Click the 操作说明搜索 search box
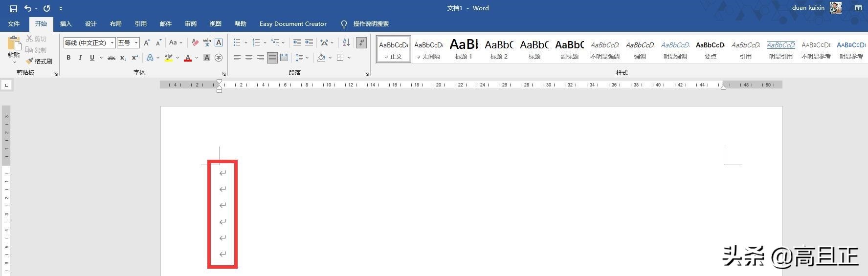 (371, 23)
